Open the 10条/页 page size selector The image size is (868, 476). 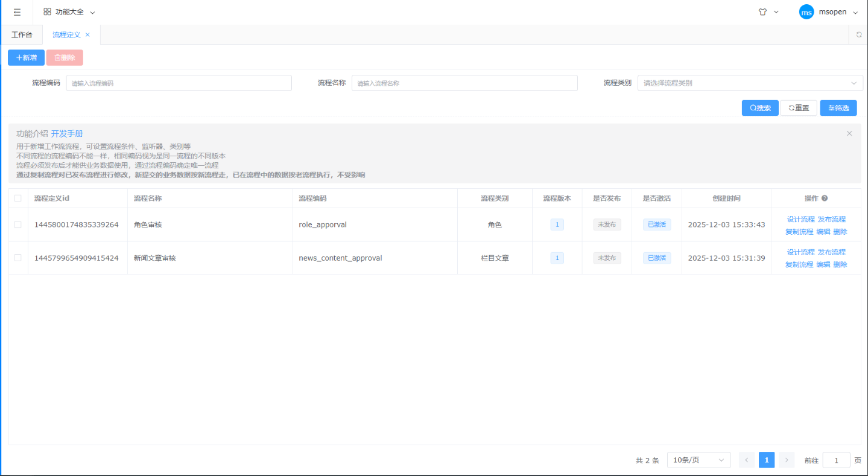[x=699, y=460]
